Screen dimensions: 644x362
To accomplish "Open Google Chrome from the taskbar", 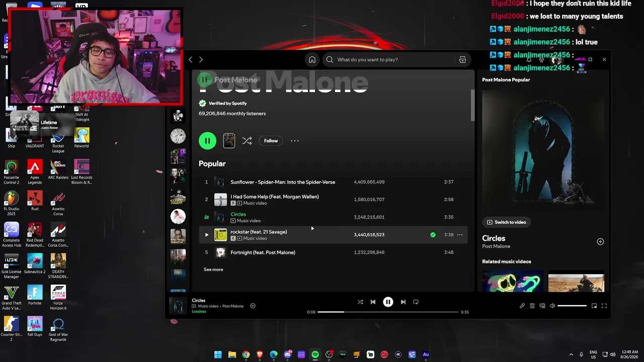I will point(246,354).
